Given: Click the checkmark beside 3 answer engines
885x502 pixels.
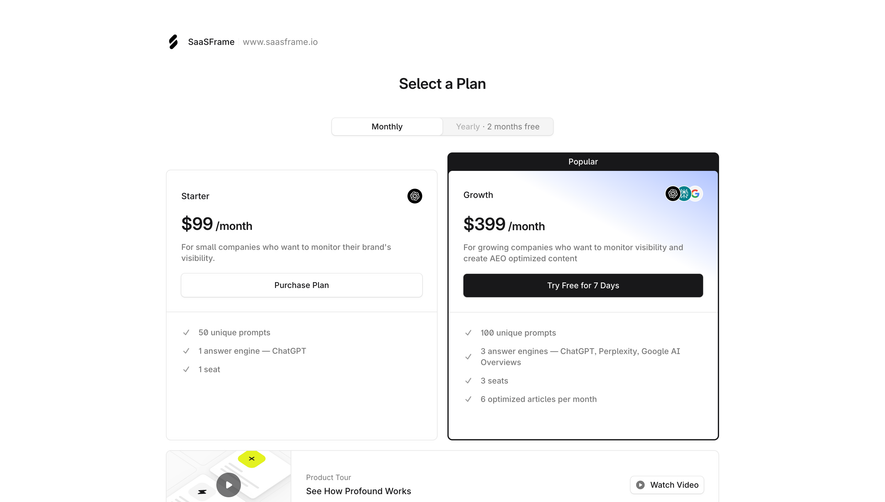Looking at the screenshot, I should tap(468, 357).
